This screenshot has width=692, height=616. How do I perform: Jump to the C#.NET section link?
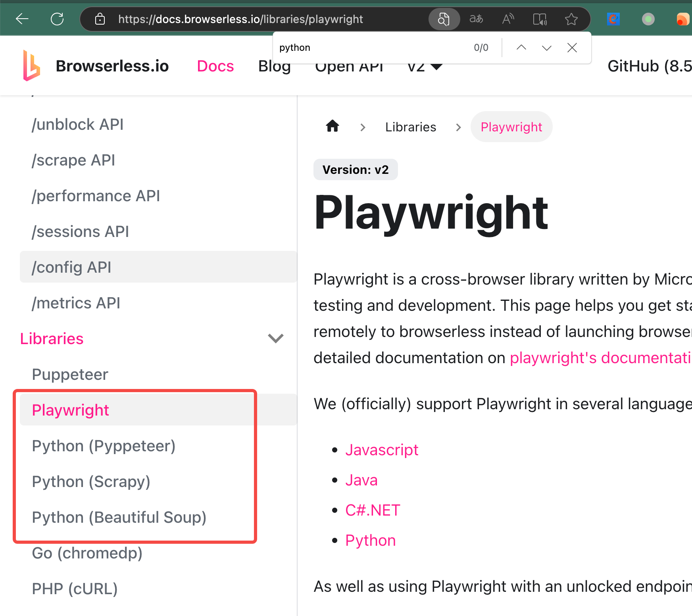373,510
